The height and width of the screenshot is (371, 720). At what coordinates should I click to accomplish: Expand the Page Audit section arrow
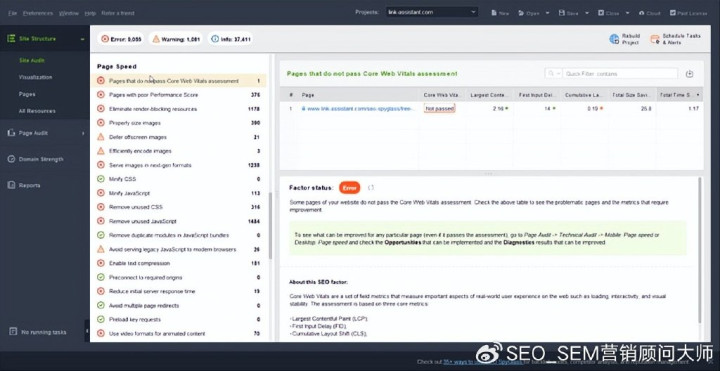pyautogui.click(x=83, y=133)
